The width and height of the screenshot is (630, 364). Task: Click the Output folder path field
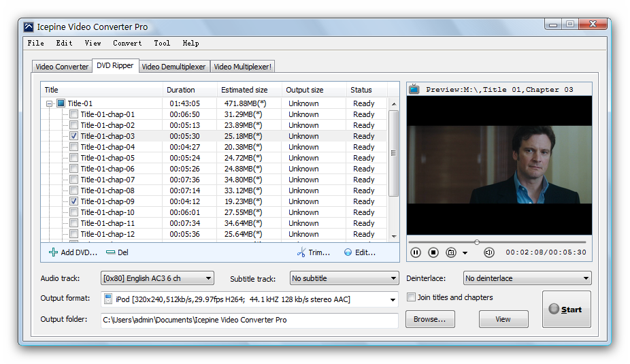(249, 320)
